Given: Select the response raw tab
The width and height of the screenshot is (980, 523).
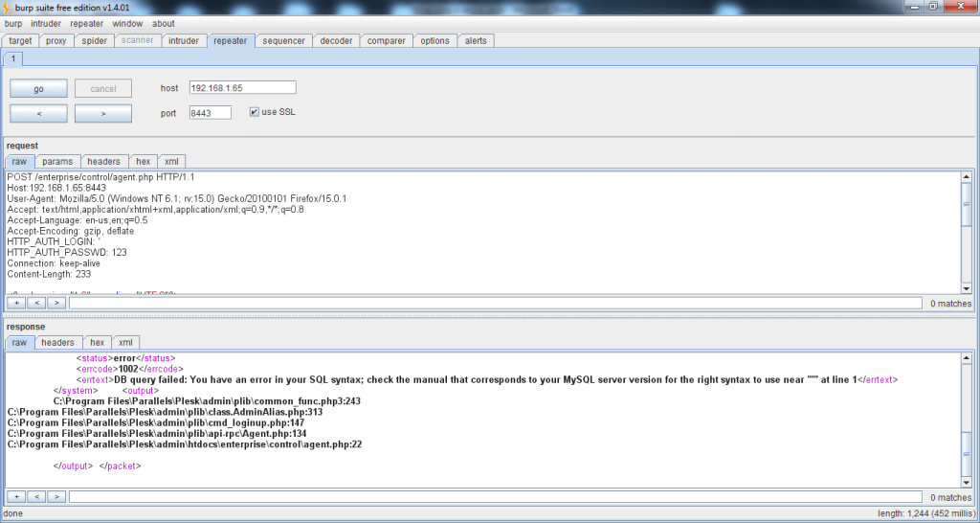Looking at the screenshot, I should point(19,342).
